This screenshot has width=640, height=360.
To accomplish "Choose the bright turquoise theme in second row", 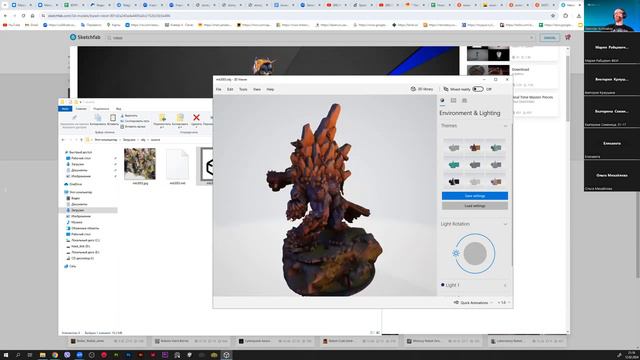I will 454,165.
